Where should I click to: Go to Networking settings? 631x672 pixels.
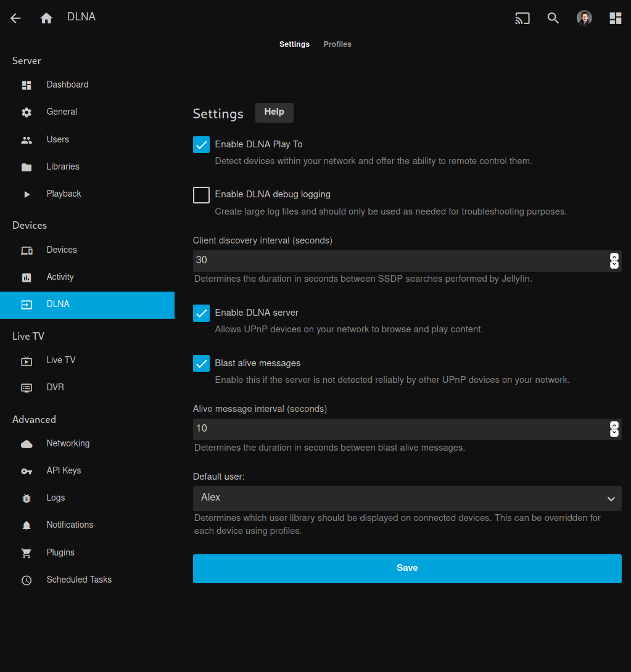coord(68,443)
